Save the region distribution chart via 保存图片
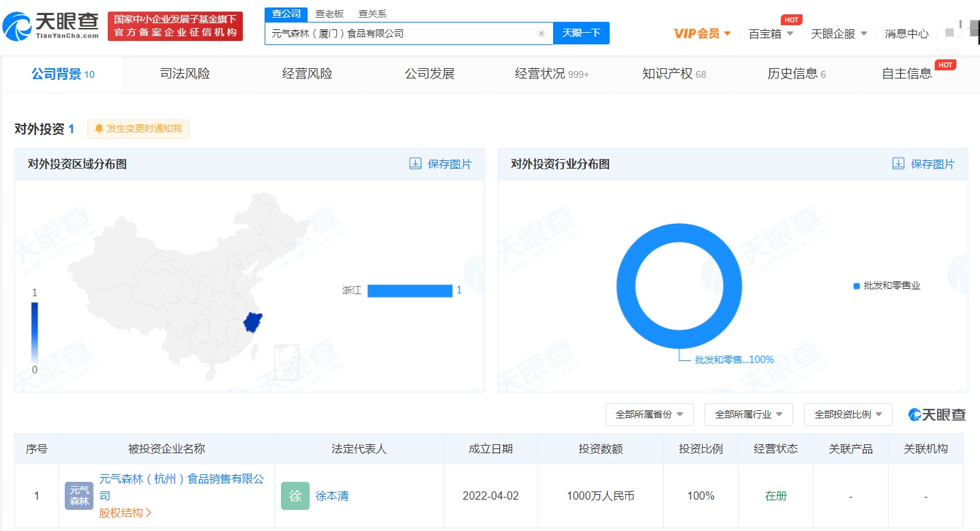 450,164
